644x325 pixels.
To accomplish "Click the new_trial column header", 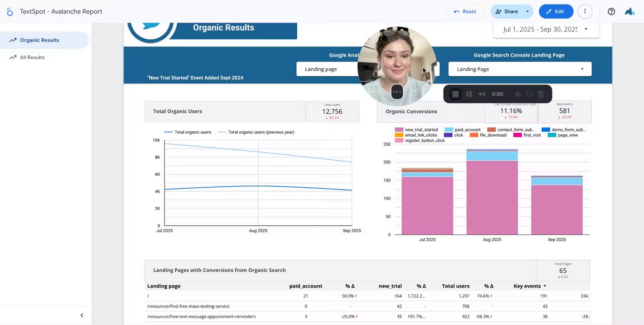I will (x=390, y=286).
